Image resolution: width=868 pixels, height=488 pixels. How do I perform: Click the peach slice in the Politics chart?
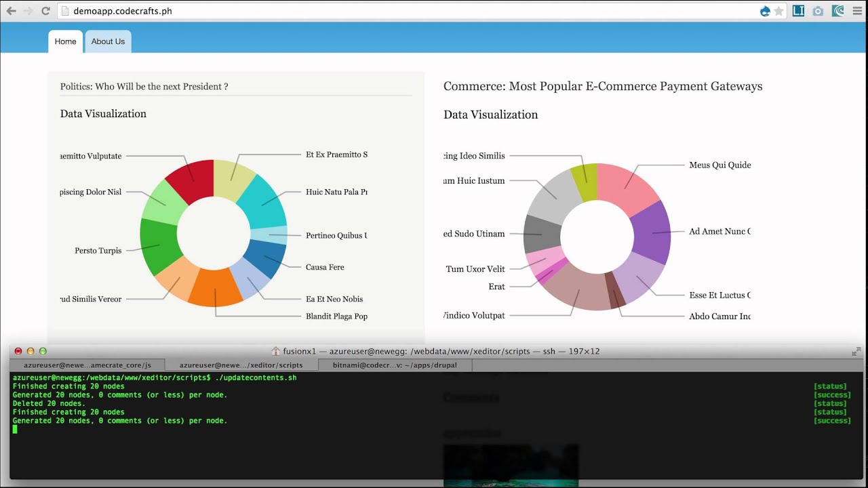[177, 279]
